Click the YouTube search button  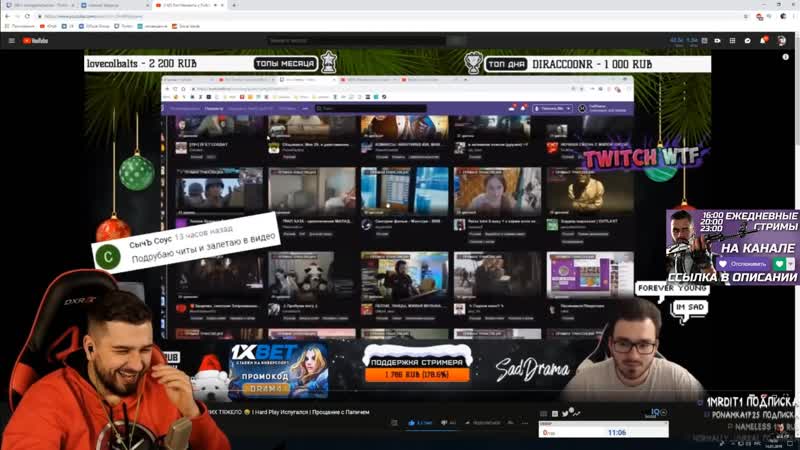coord(457,41)
